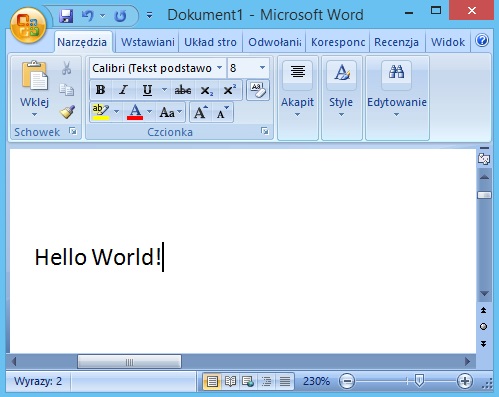Zoom out with the minus button
Viewport: 499px width, 397px height.
[347, 381]
